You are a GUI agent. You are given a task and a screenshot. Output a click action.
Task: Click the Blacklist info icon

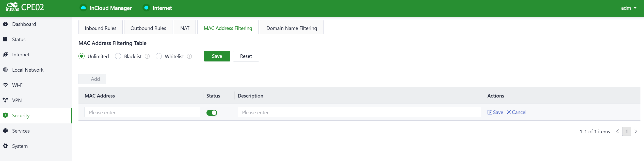point(147,56)
